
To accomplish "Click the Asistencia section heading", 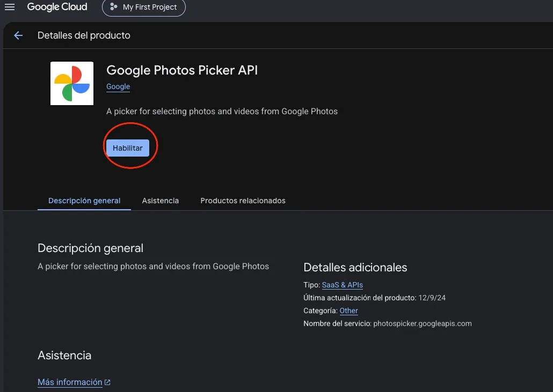I will tap(64, 356).
